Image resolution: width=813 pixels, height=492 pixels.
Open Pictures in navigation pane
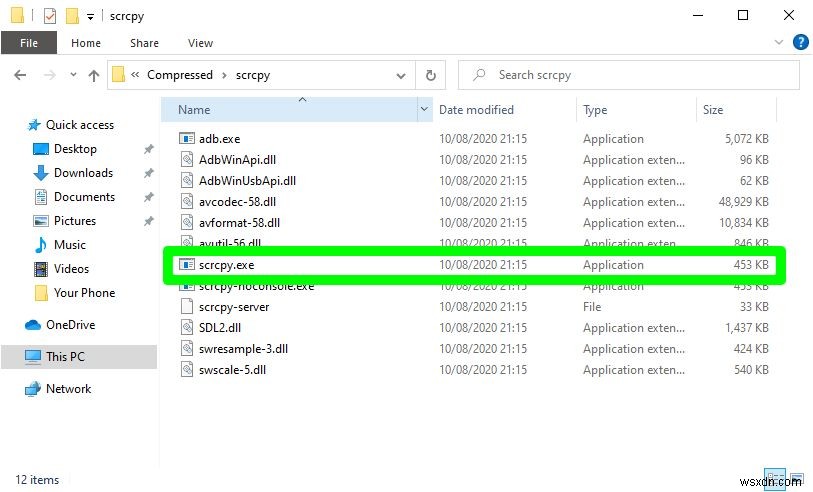75,221
